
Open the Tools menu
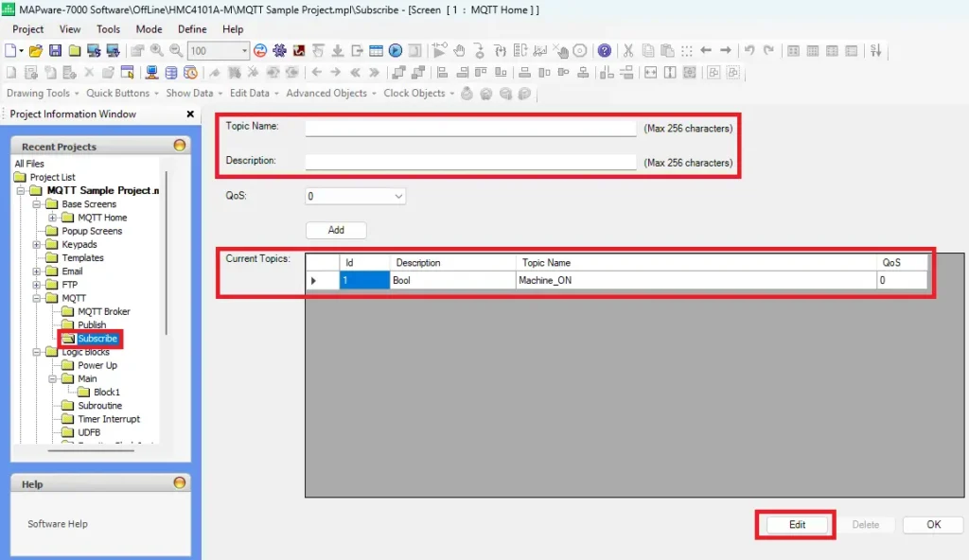click(107, 28)
